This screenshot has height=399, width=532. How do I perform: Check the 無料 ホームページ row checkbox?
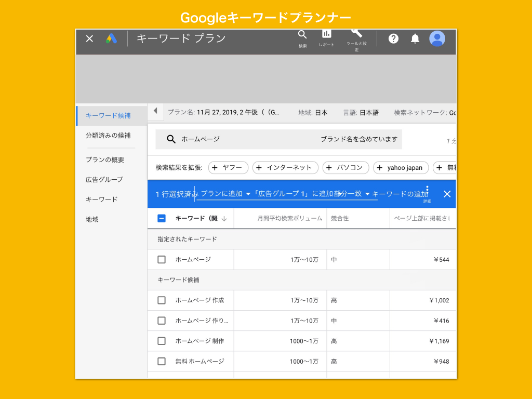click(x=162, y=362)
